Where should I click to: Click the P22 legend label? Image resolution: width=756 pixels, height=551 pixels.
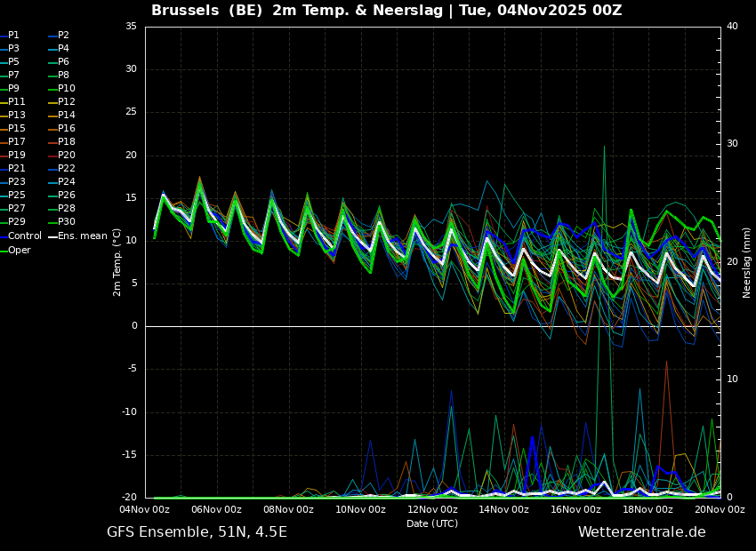coord(67,169)
